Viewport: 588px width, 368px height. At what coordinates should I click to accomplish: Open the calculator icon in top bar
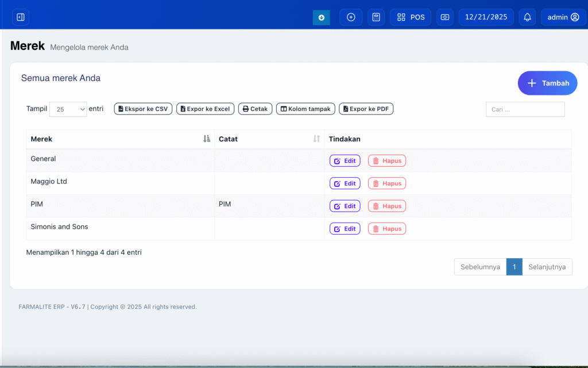(x=376, y=17)
